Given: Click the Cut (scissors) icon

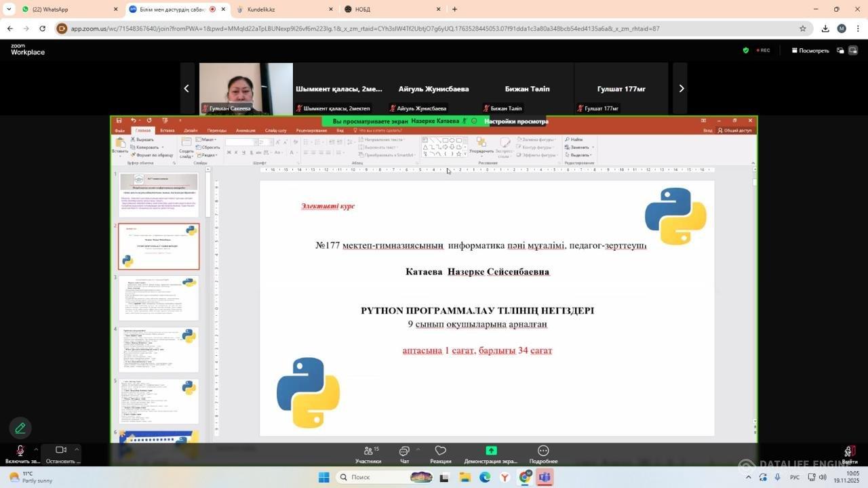Looking at the screenshot, I should click(x=133, y=140).
